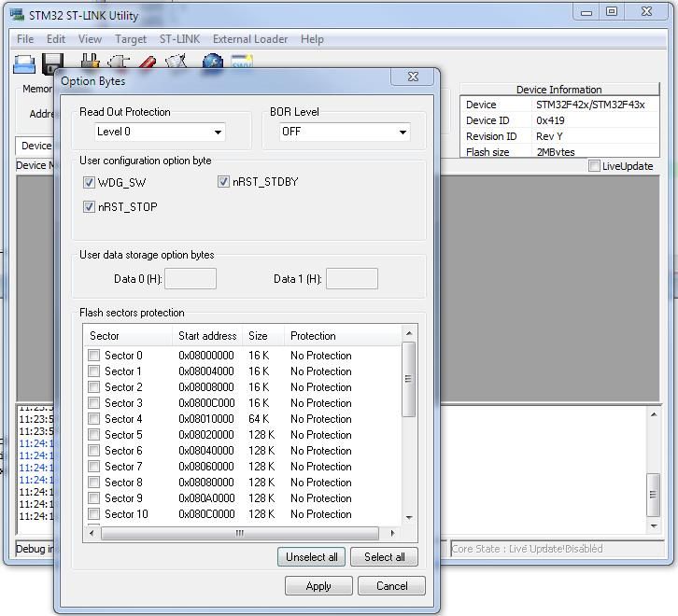Open the External Loader menu
The image size is (678, 616).
250,39
